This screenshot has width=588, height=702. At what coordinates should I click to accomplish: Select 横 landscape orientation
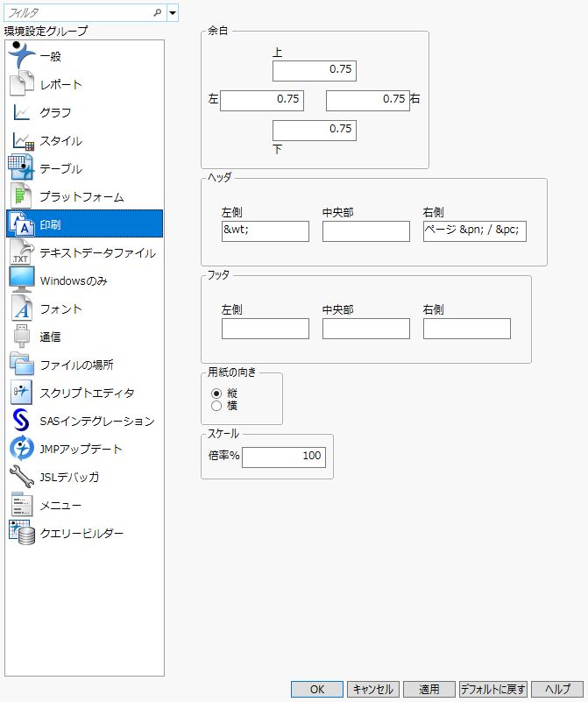point(216,406)
